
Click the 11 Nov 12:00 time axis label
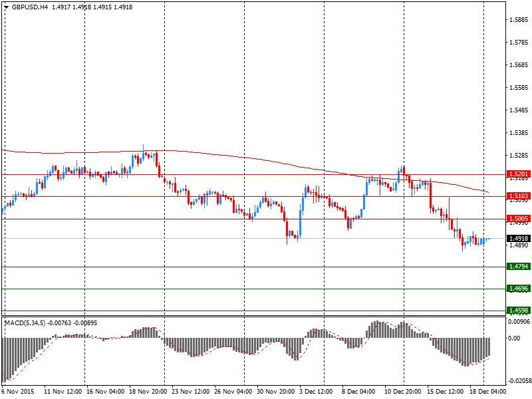63,392
